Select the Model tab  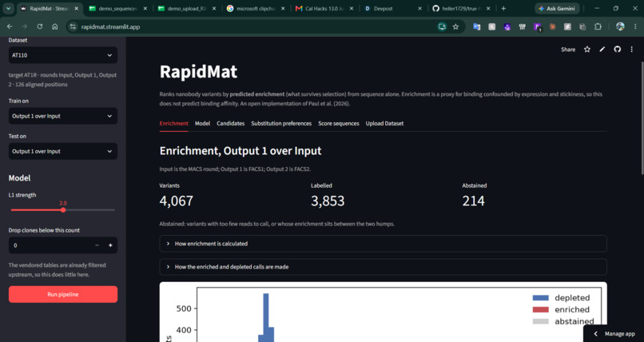click(x=202, y=123)
